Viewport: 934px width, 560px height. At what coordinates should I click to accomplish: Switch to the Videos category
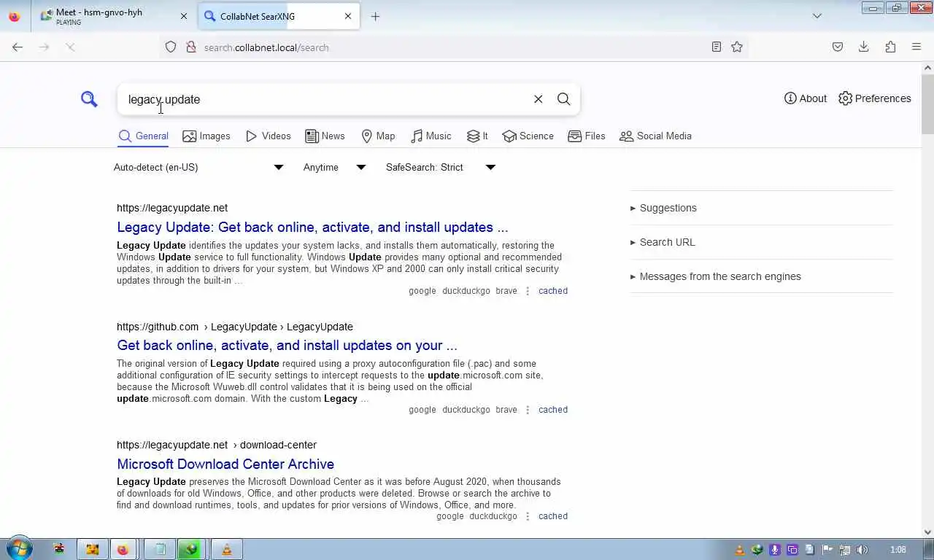coord(269,136)
